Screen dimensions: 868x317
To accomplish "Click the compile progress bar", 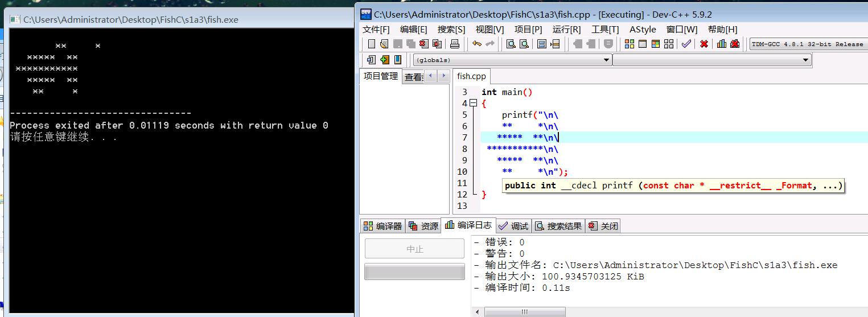I will point(415,271).
